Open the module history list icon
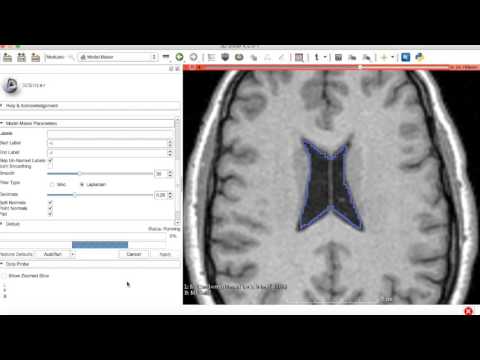The width and height of the screenshot is (480, 360). (x=166, y=57)
